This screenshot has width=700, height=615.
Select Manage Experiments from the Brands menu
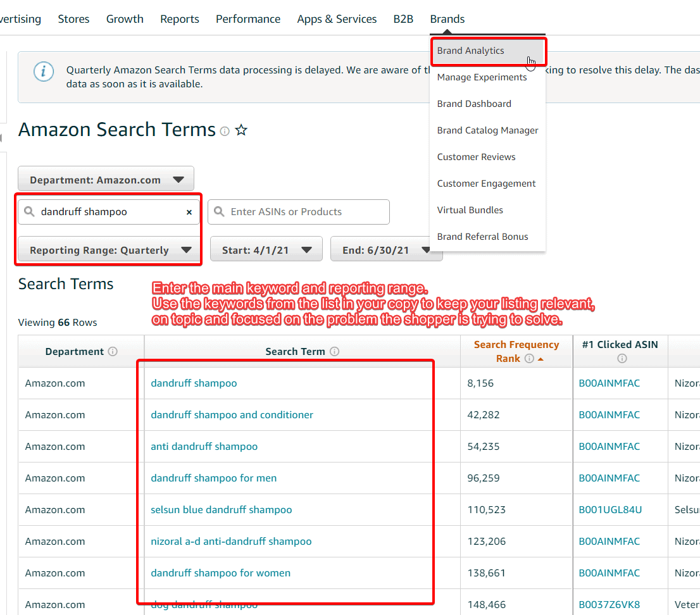pyautogui.click(x=482, y=77)
